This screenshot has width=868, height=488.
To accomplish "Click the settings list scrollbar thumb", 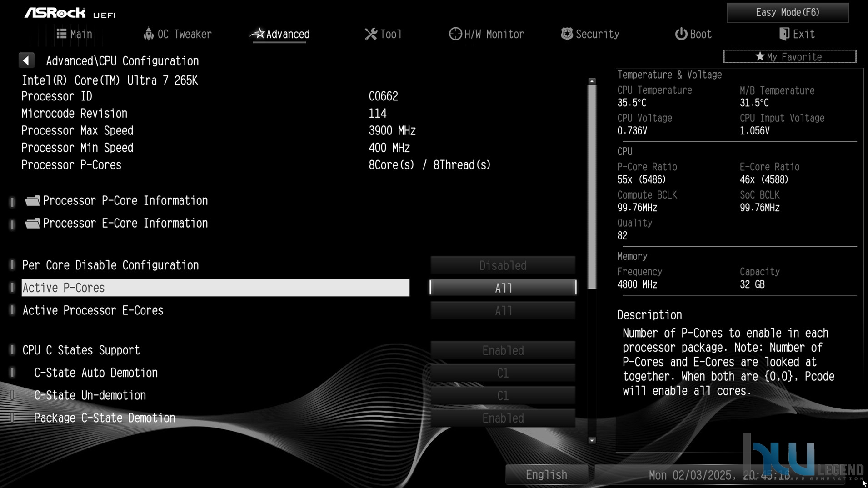I will coord(592,186).
